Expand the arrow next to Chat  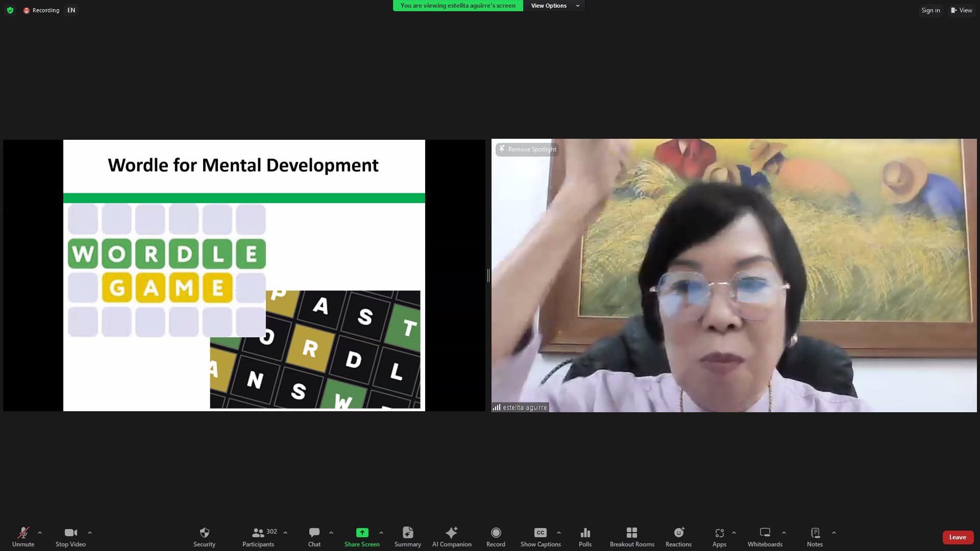click(331, 533)
